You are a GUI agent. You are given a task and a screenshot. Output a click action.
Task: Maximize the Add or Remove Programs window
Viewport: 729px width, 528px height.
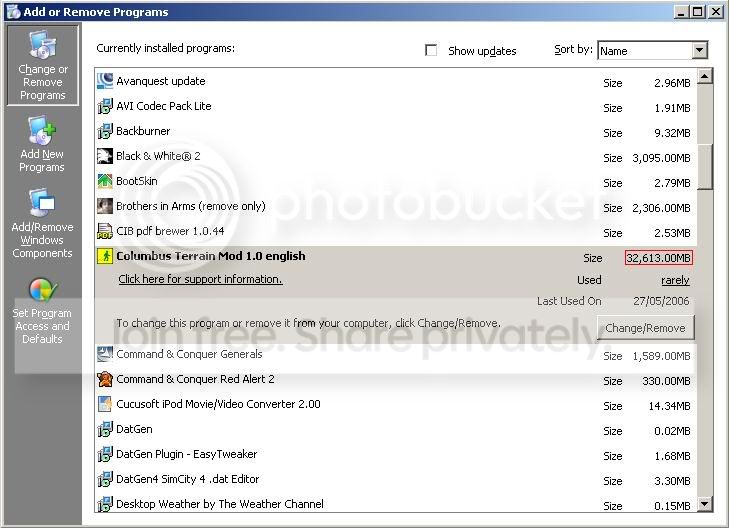(698, 12)
